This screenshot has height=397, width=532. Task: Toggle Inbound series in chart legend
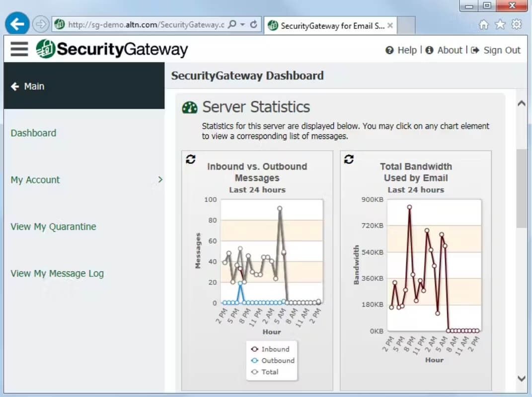coord(270,349)
